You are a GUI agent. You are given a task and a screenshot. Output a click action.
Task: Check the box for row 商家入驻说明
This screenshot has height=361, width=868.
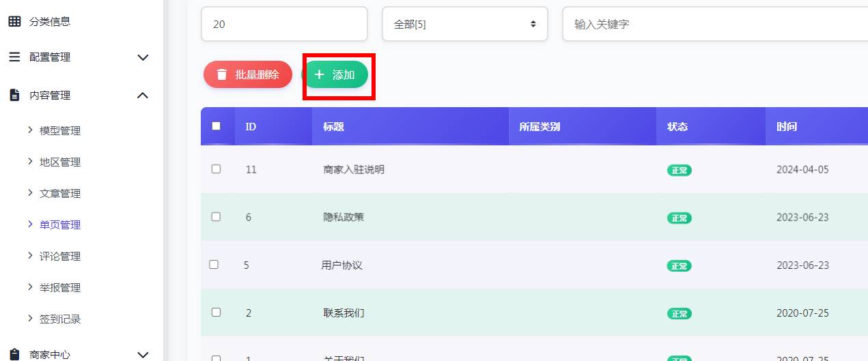point(216,169)
